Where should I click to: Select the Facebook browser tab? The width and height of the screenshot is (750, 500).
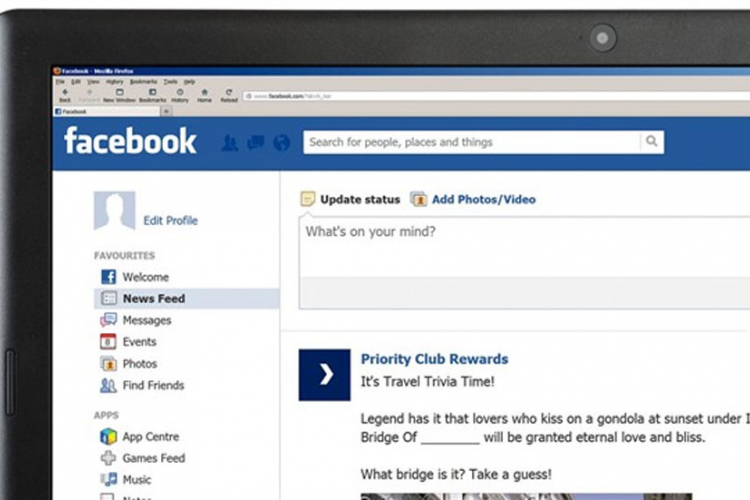pos(107,111)
